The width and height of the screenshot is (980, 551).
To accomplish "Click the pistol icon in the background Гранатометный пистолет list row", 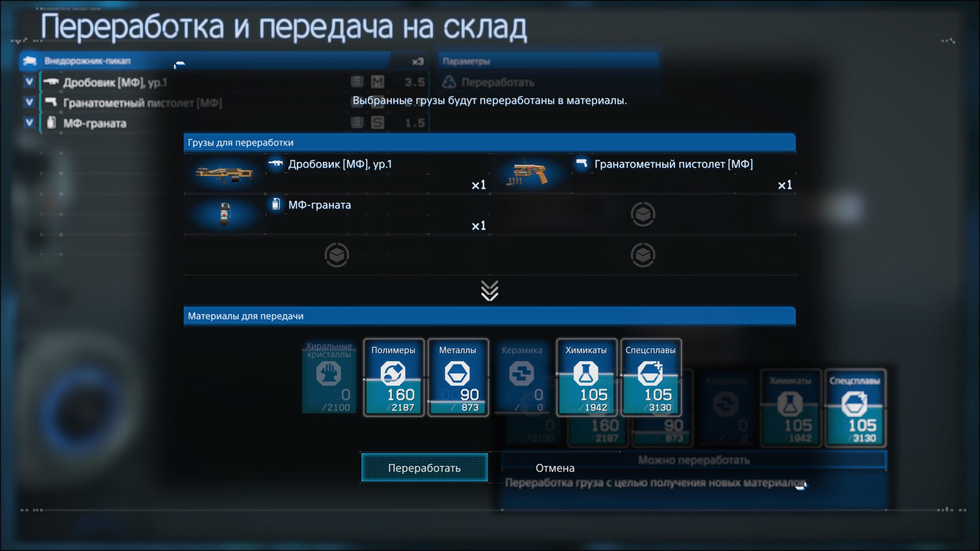I will click(51, 102).
